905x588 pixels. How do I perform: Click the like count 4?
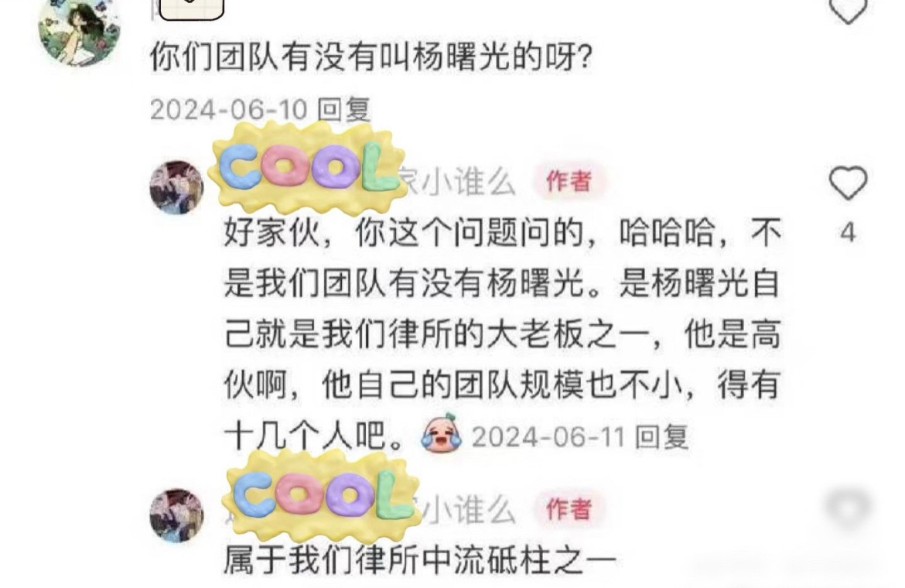click(848, 233)
